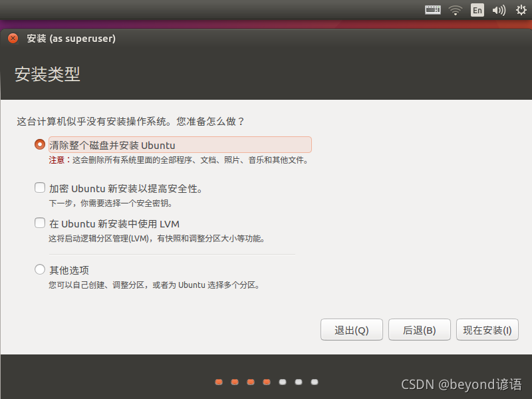The width and height of the screenshot is (532, 399).
Task: Click the 您可以自己创建、调整分区 description text
Action: [154, 285]
